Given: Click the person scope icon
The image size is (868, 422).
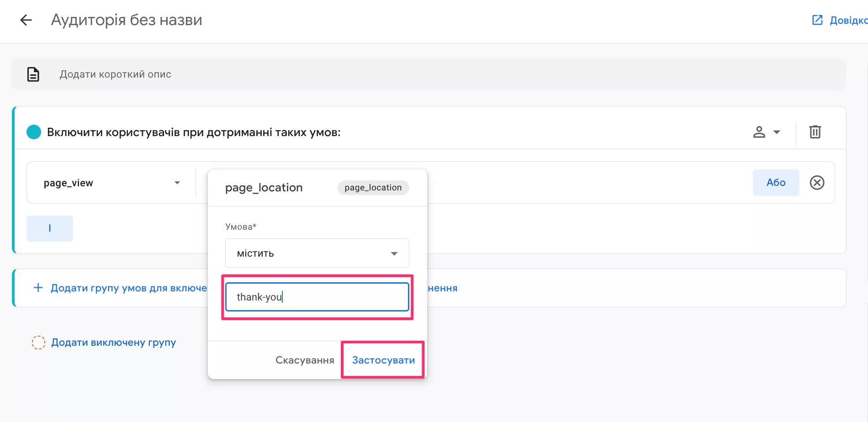Looking at the screenshot, I should [x=759, y=132].
